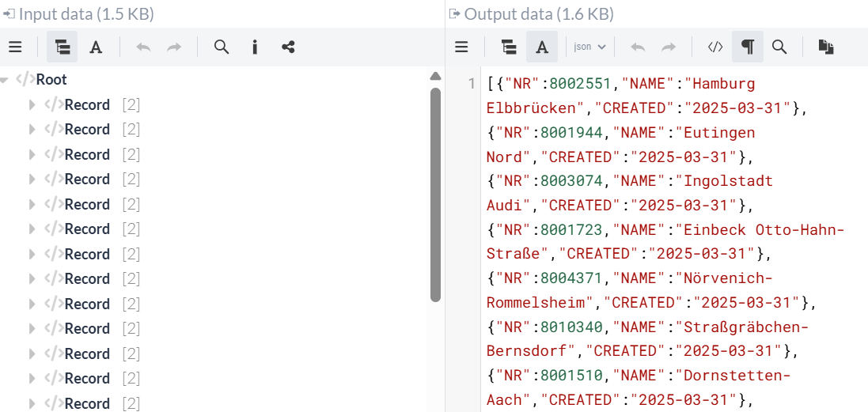Click the undo arrow in Output data toolbar
Image resolution: width=868 pixels, height=412 pixels.
[638, 47]
